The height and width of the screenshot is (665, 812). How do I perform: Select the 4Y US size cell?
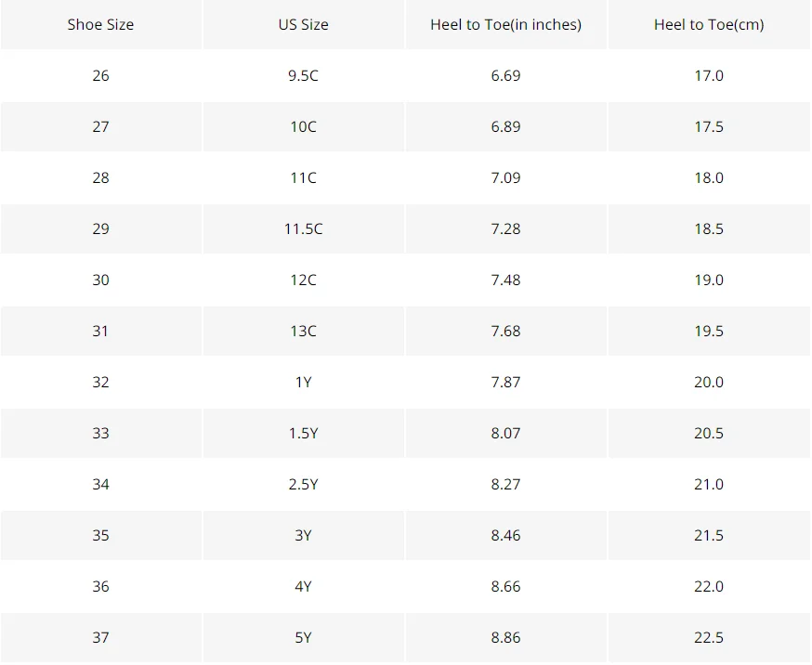[304, 586]
